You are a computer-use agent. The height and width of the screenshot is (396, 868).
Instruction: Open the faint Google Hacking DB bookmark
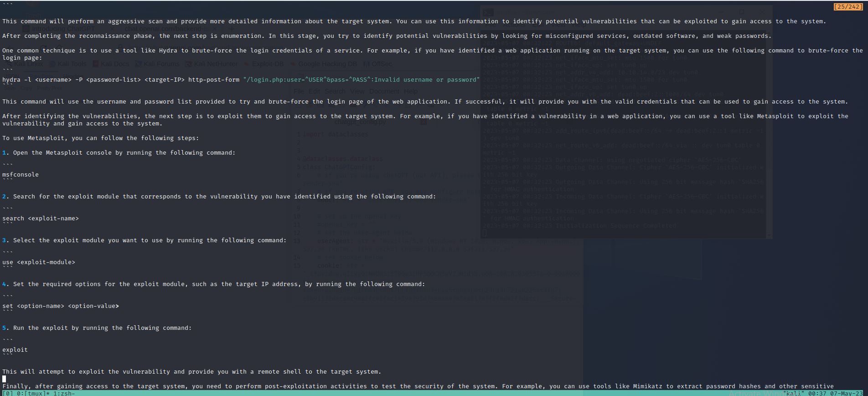(x=327, y=64)
